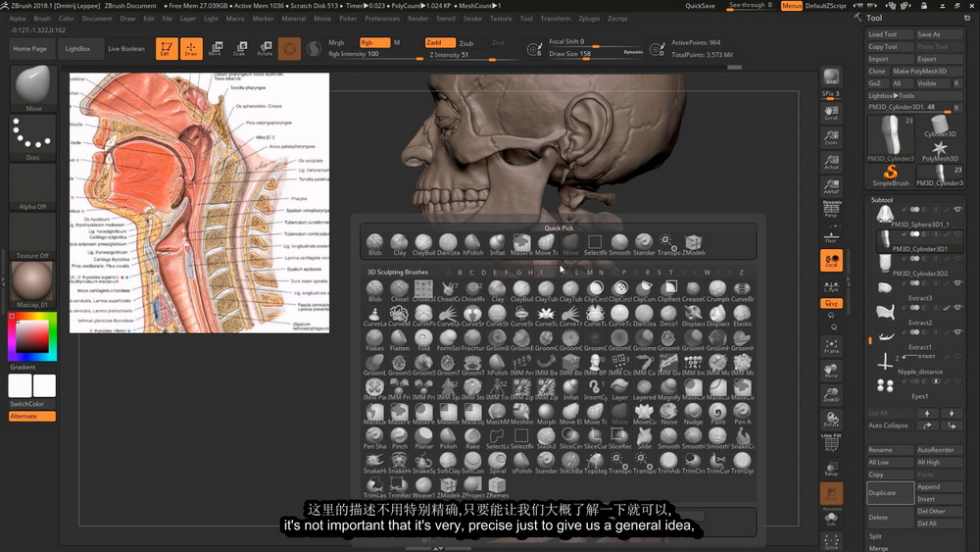Screen dimensions: 980x552
Task: Adjust the Draw Size slider
Action: tap(596, 54)
